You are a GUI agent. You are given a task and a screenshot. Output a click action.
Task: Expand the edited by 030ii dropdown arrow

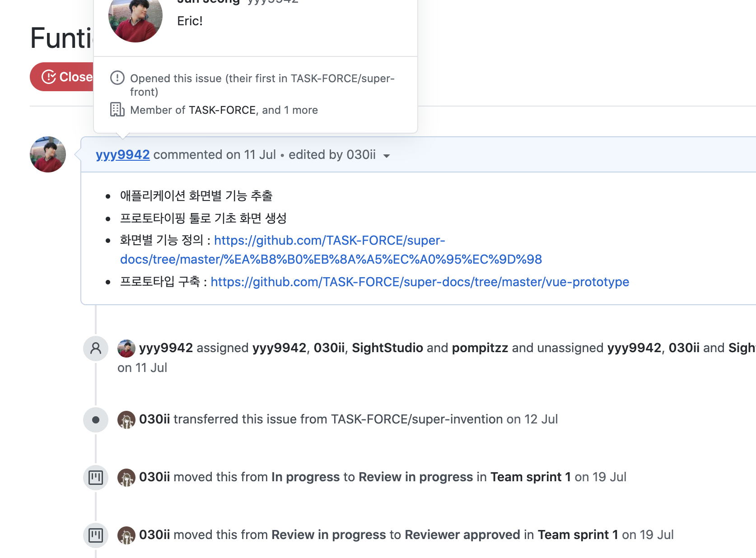click(x=386, y=156)
